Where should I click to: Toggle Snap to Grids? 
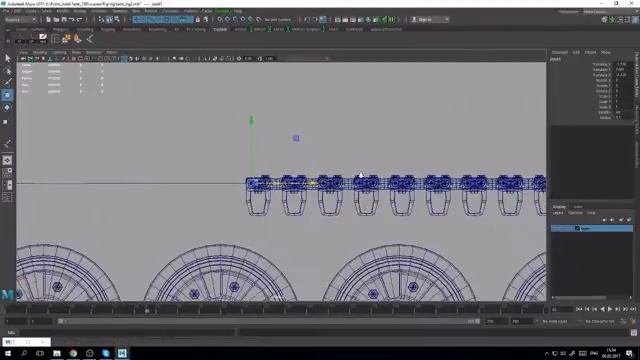coord(220,20)
